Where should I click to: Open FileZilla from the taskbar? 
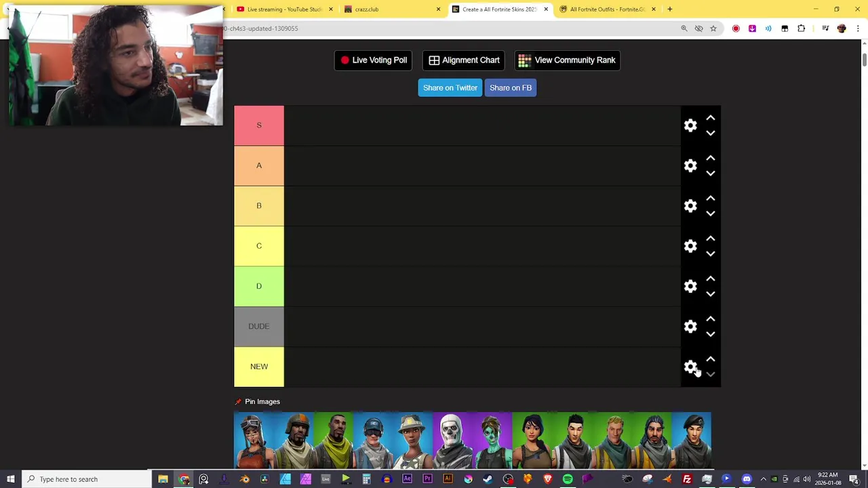[687, 479]
